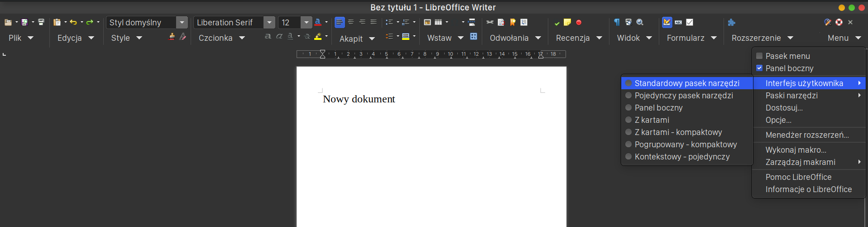Click the clear direct formatting icon

[x=182, y=36]
